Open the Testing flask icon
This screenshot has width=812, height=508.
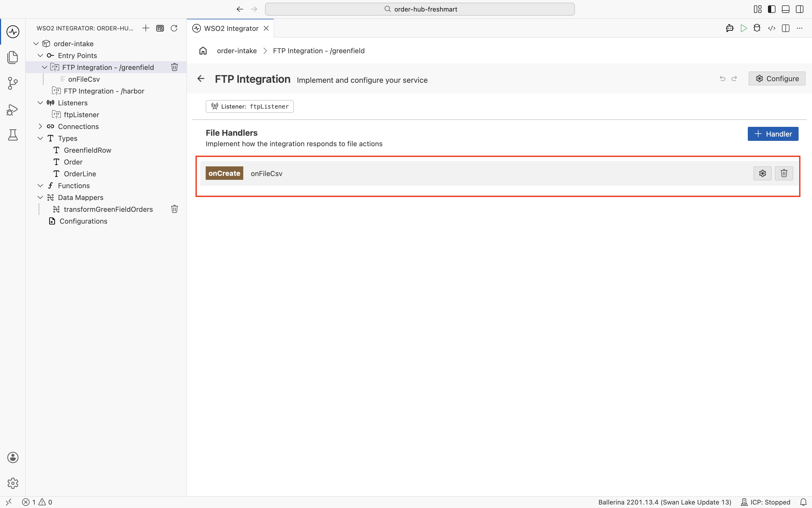click(13, 135)
